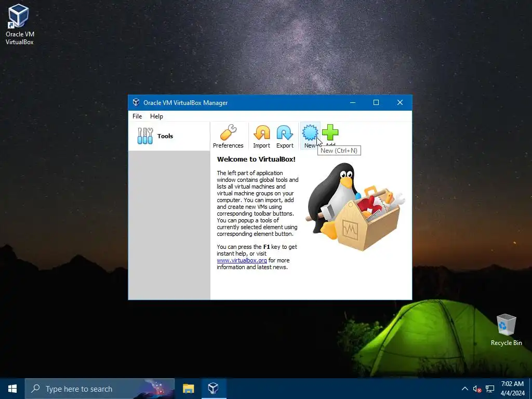Click the VirtualBox taskbar icon
This screenshot has width=532, height=399.
point(214,389)
